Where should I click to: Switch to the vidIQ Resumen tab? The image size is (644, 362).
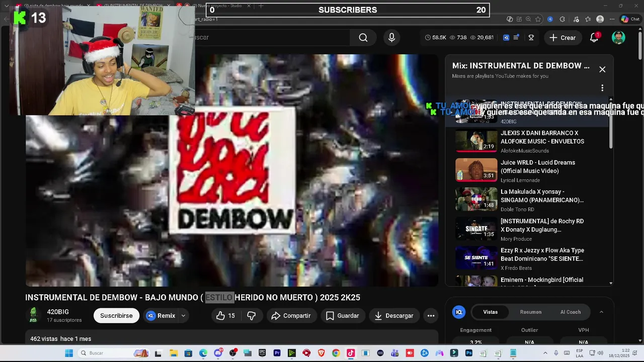[530, 312]
